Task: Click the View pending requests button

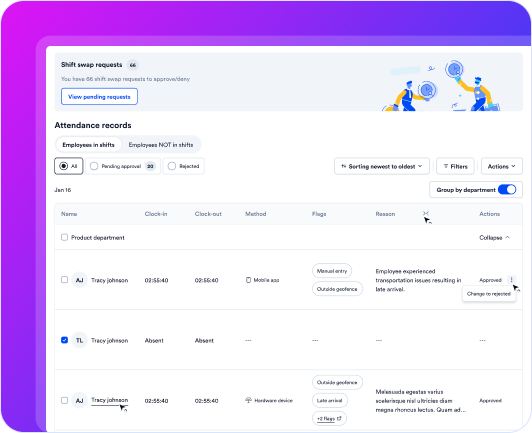Action: (x=99, y=97)
